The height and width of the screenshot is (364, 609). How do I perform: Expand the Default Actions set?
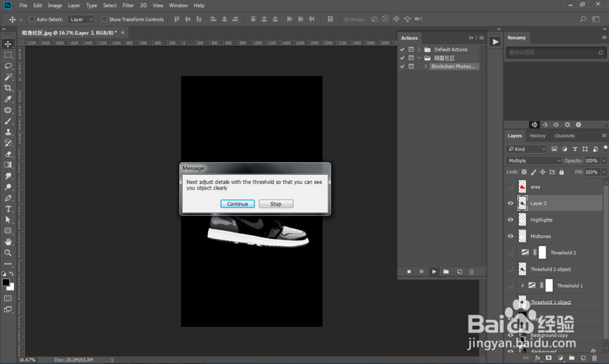pos(419,49)
